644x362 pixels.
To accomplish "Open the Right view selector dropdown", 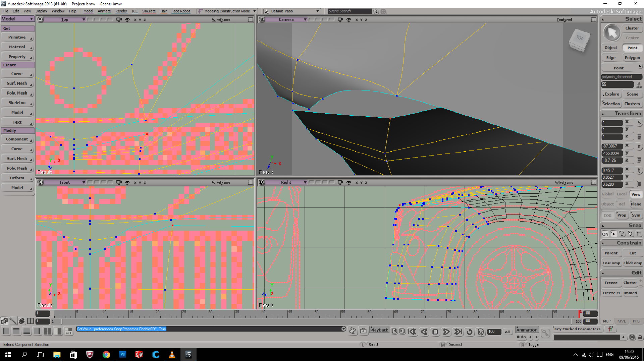I will (286, 182).
